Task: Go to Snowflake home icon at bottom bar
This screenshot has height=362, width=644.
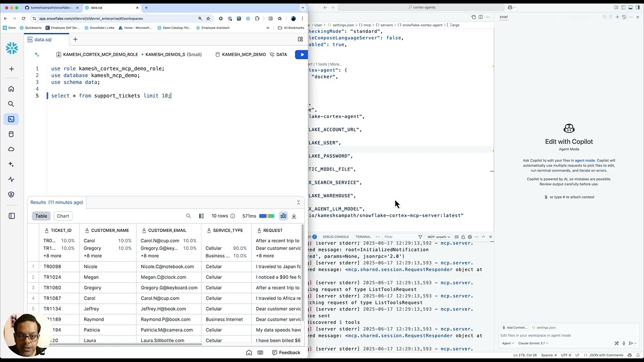Action: point(249,352)
